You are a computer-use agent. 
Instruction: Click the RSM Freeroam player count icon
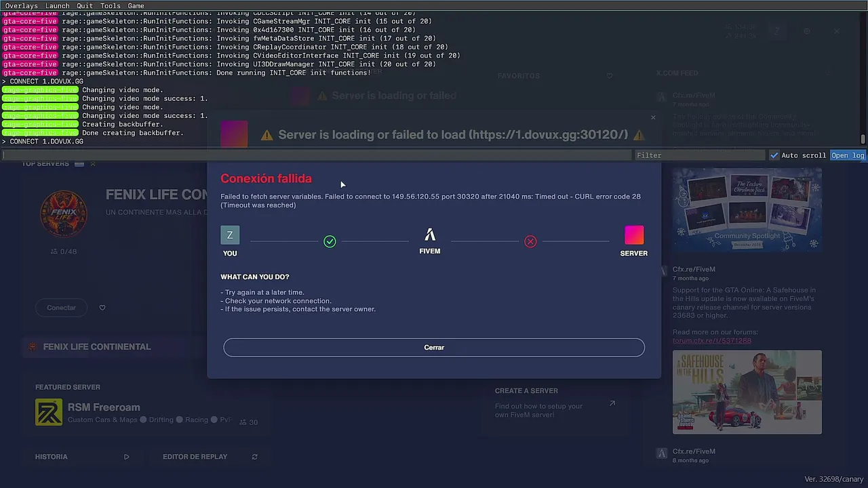[x=243, y=422]
